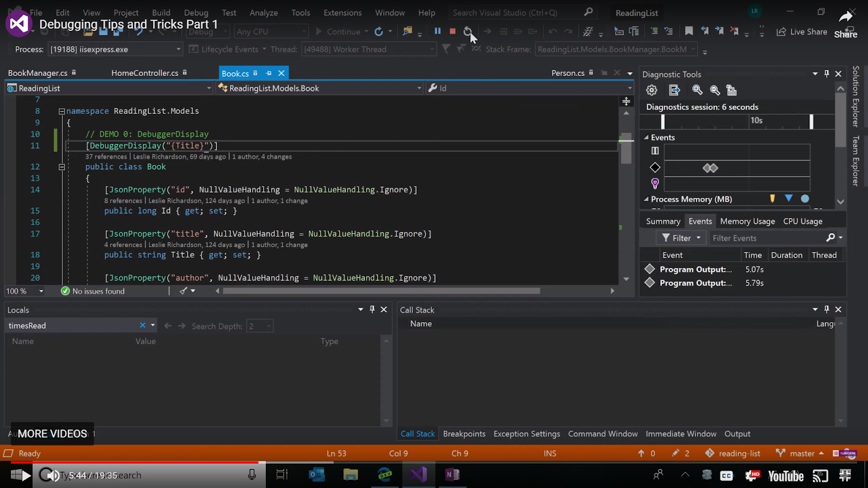Click the 37 references CodeLens link
Image resolution: width=868 pixels, height=488 pixels.
(106, 157)
